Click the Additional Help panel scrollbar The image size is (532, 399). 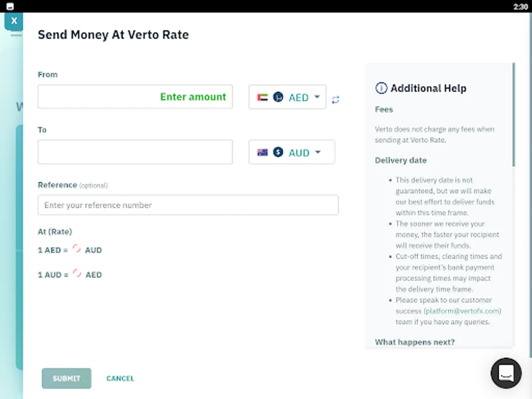coord(514,115)
